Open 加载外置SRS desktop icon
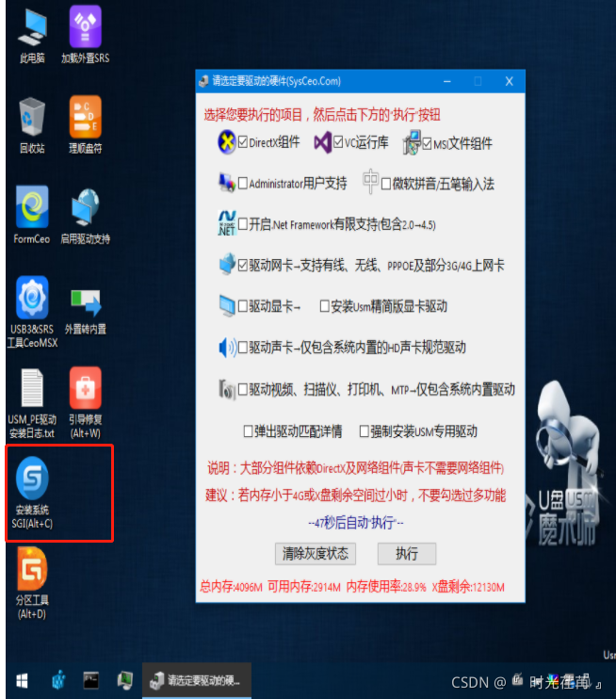Image resolution: width=616 pixels, height=699 pixels. 85,35
